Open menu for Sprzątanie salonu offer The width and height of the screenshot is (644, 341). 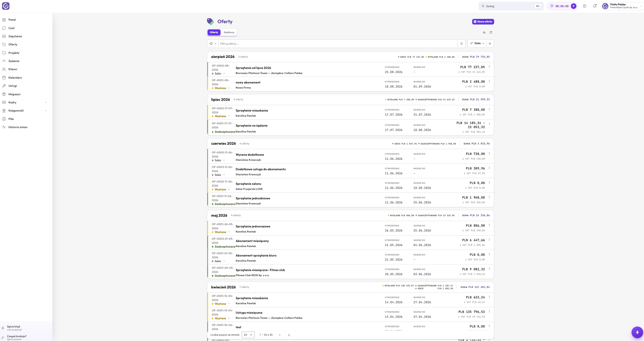489,183
